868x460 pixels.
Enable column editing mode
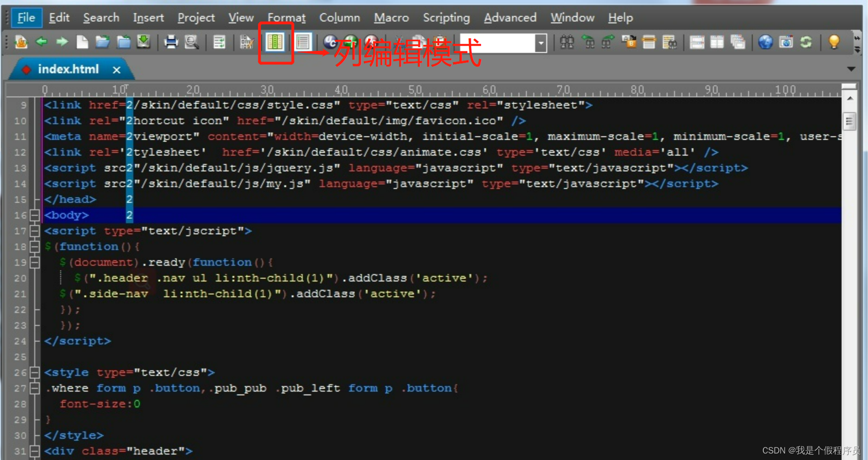[275, 42]
